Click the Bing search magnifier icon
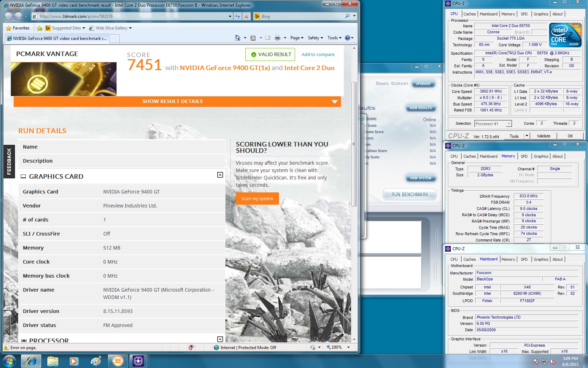 point(347,16)
